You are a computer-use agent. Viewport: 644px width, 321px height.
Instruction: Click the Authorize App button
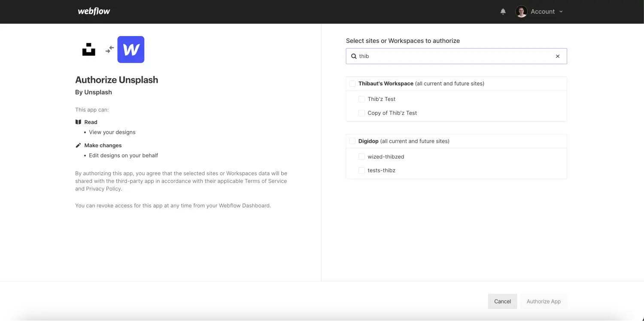543,301
